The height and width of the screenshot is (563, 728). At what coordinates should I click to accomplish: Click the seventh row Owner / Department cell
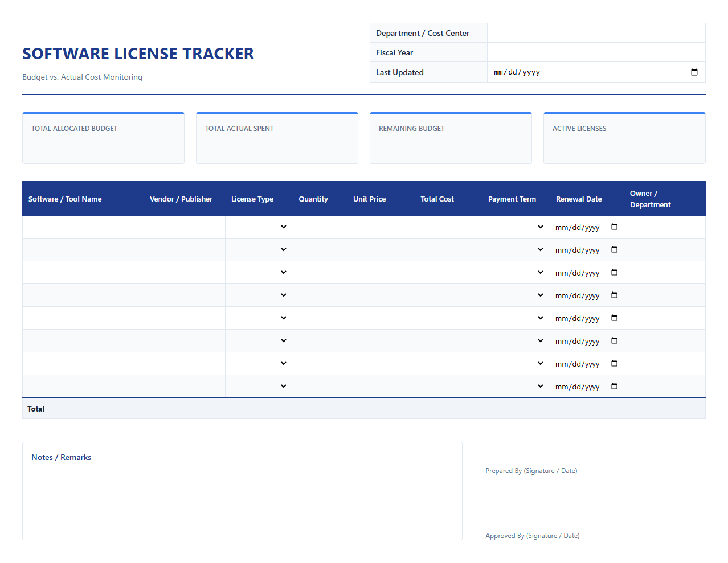tap(665, 364)
